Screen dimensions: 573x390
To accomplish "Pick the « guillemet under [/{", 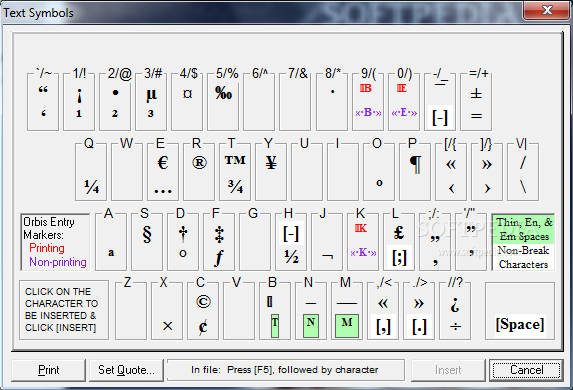I will [451, 165].
